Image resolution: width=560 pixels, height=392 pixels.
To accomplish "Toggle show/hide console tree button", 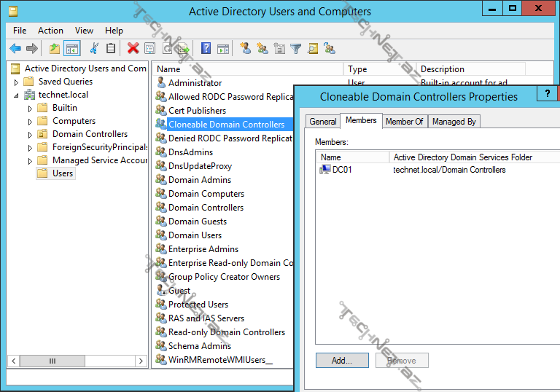I will point(71,48).
